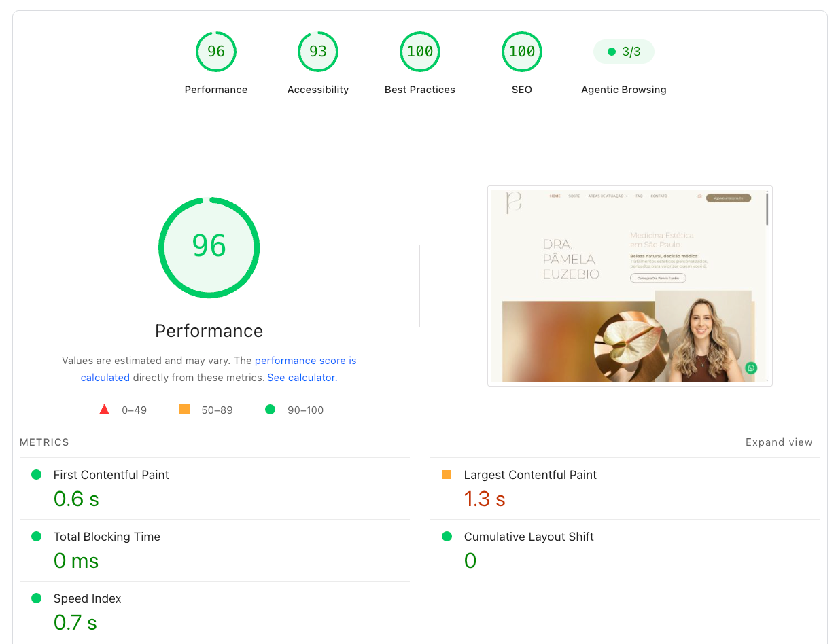Click the 0 ms Total Blocking Time value
The width and height of the screenshot is (836, 644).
point(76,561)
